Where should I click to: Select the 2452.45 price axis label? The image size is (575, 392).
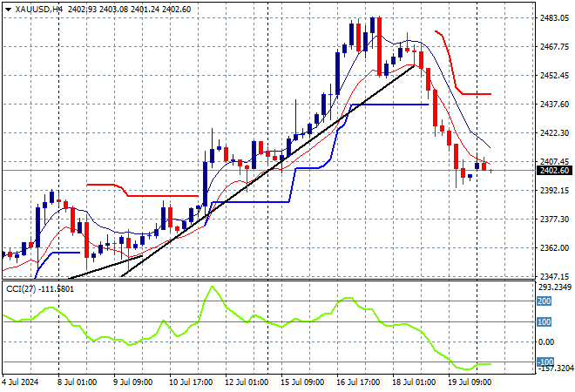pos(554,75)
